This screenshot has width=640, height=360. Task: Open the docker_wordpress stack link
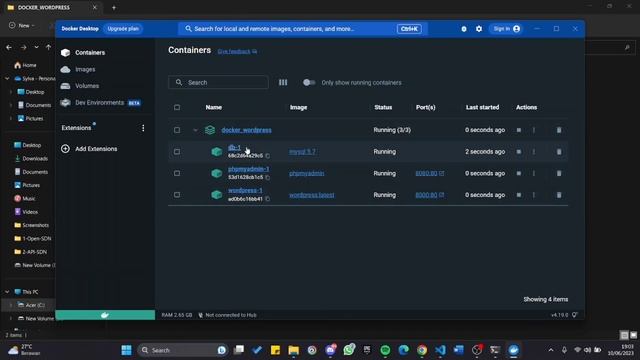(247, 130)
